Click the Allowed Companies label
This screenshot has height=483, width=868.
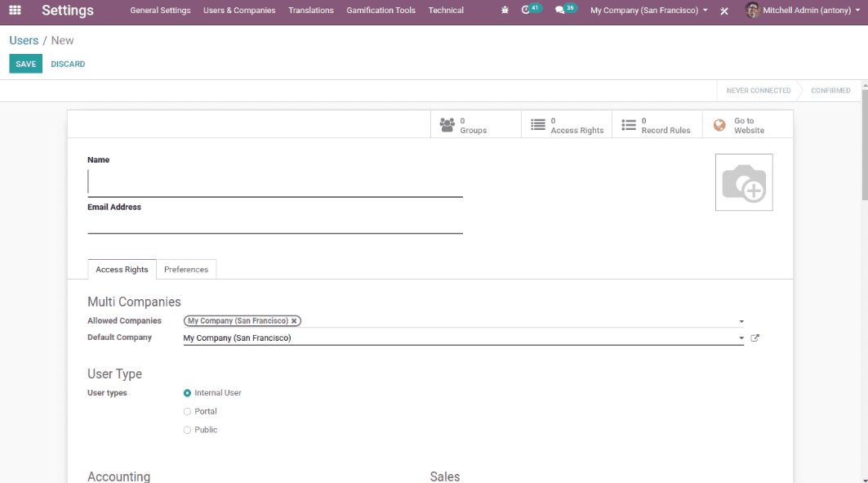[125, 320]
